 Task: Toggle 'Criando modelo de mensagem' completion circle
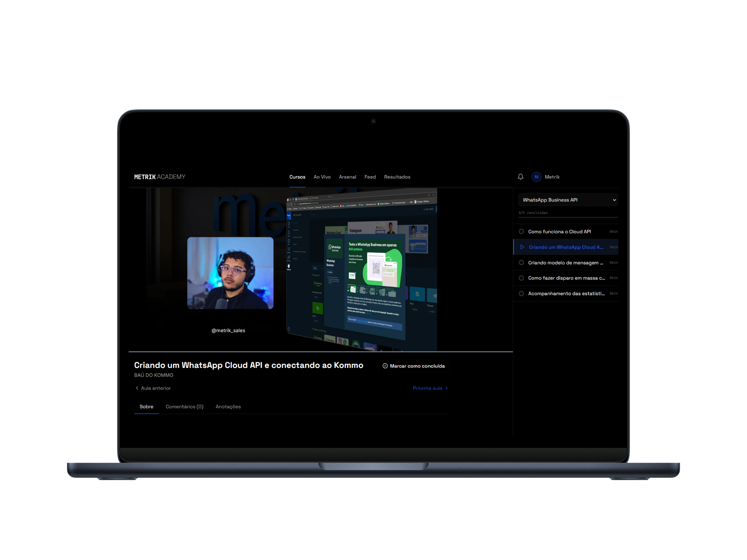click(521, 262)
